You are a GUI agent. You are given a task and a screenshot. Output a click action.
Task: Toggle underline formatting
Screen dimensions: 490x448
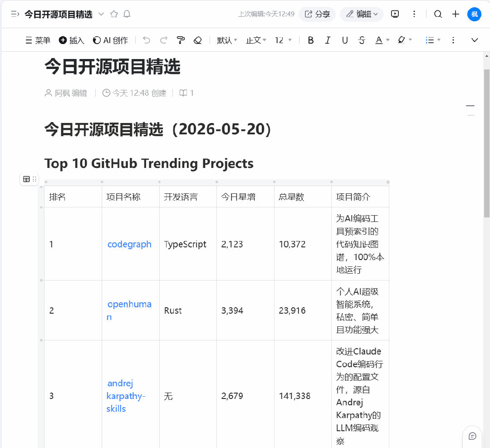click(345, 40)
